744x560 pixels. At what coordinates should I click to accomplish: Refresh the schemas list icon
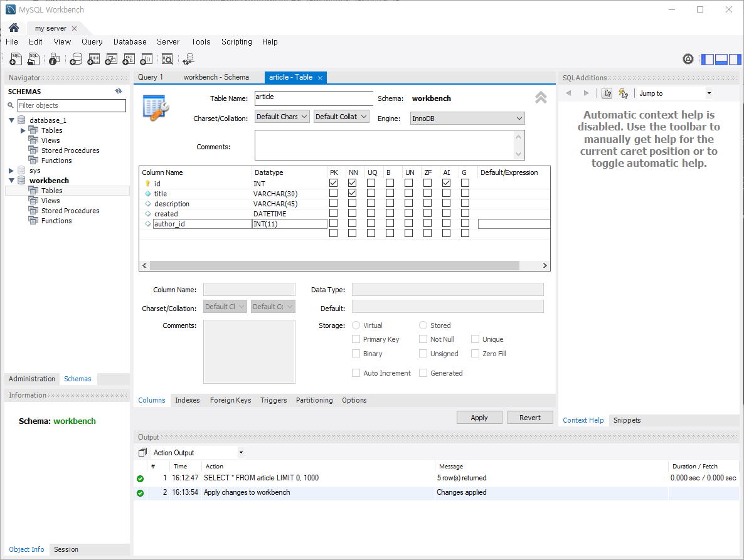coord(119,91)
